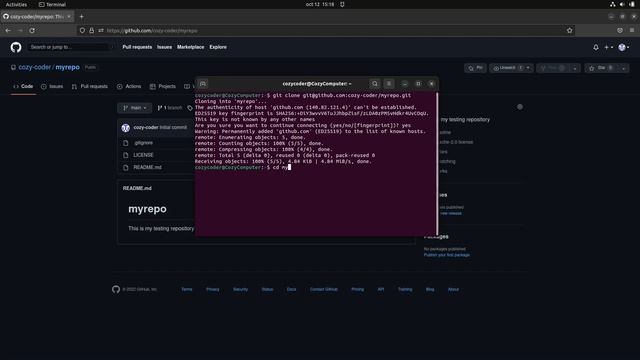
Task: Open the Star lists dropdown arrow
Action: point(624,68)
